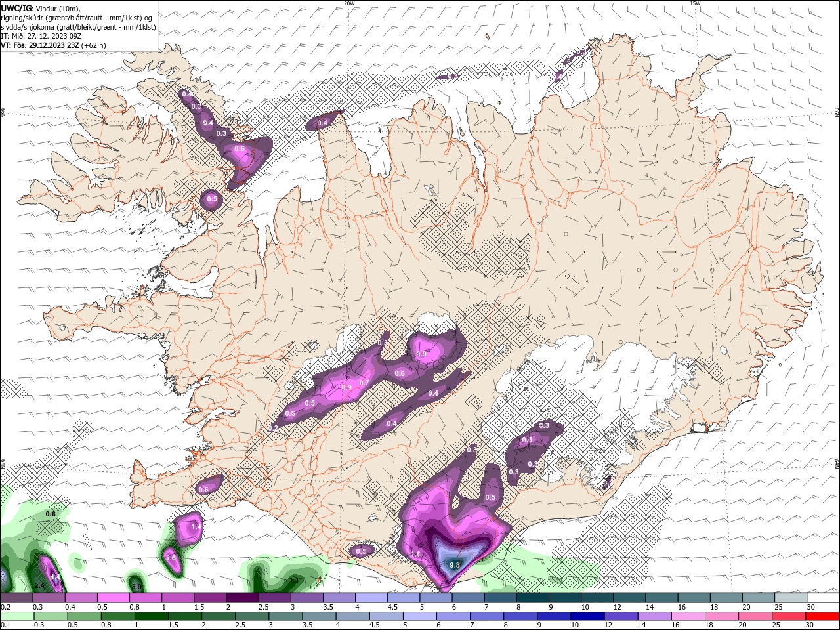
Task: Click the 20 number in the lower scale
Action: pos(743,625)
